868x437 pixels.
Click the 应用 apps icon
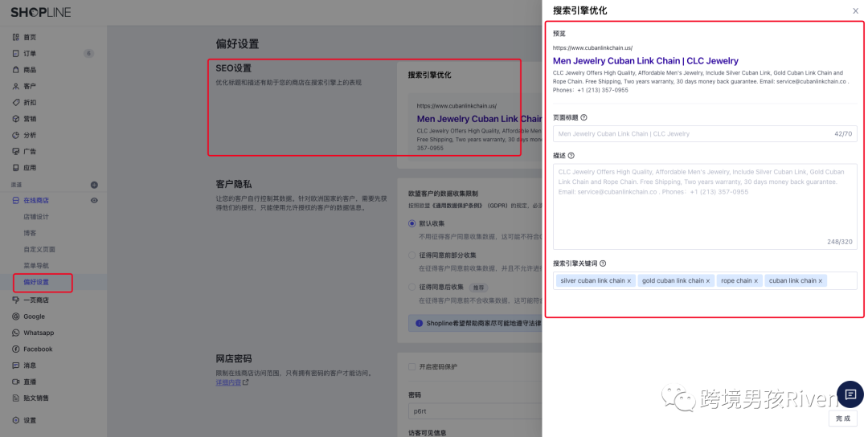pos(16,168)
